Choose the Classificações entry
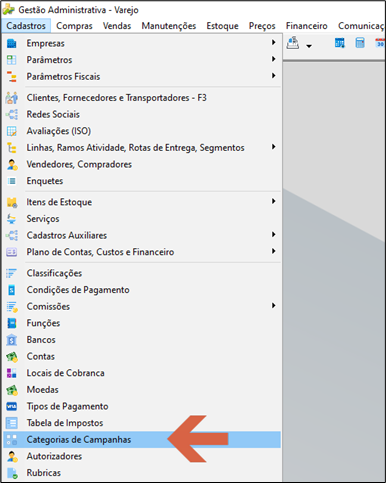Viewport: 386px width, 483px height. [142, 273]
